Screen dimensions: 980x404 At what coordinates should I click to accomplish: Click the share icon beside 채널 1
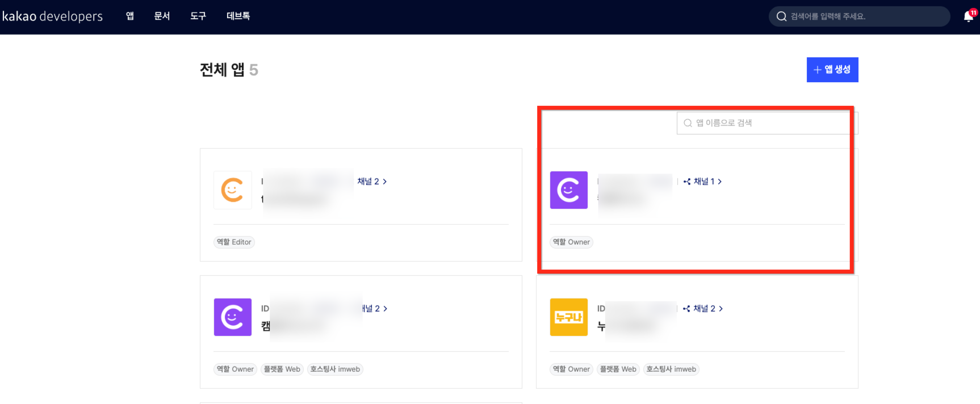pyautogui.click(x=687, y=182)
